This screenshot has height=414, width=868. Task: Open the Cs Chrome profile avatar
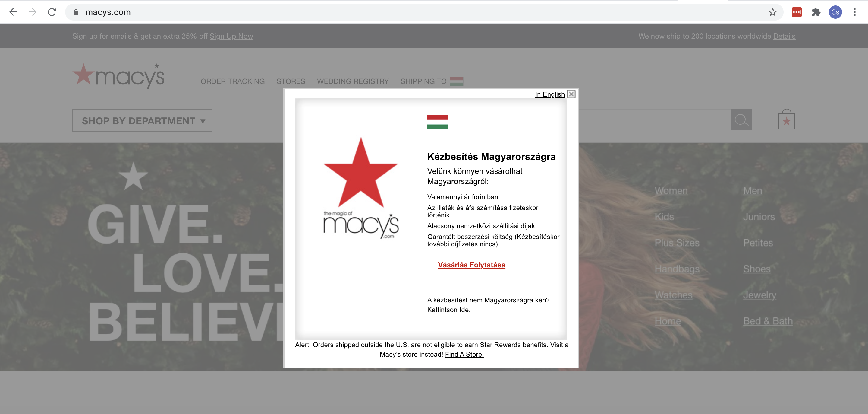pyautogui.click(x=835, y=12)
